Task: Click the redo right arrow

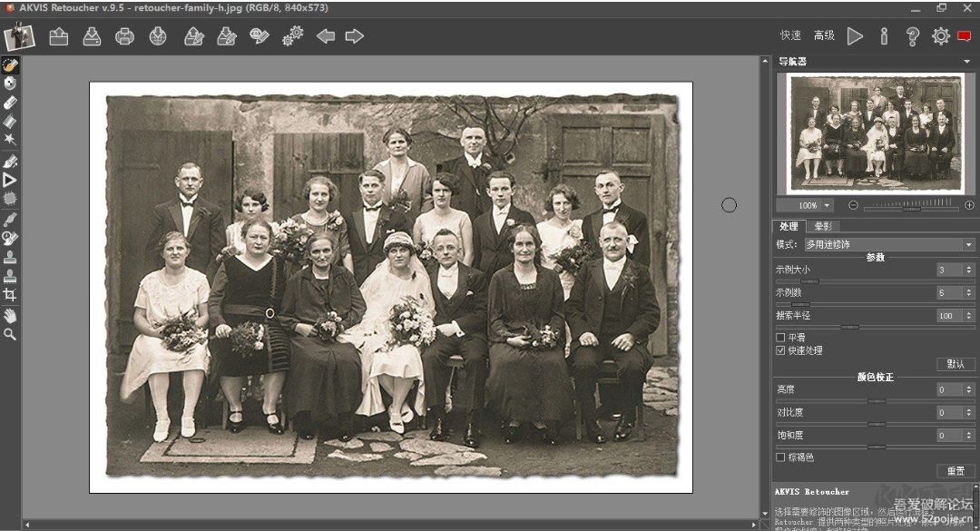Action: (x=355, y=36)
